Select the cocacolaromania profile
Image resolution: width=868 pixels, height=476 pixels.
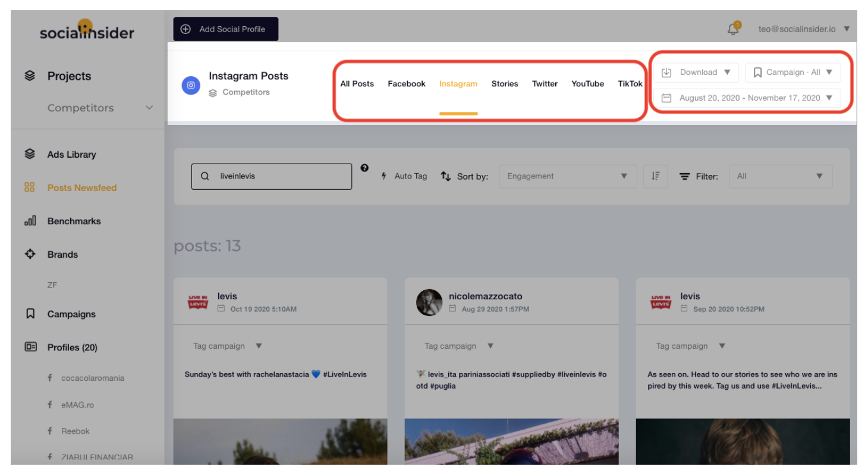pos(93,378)
